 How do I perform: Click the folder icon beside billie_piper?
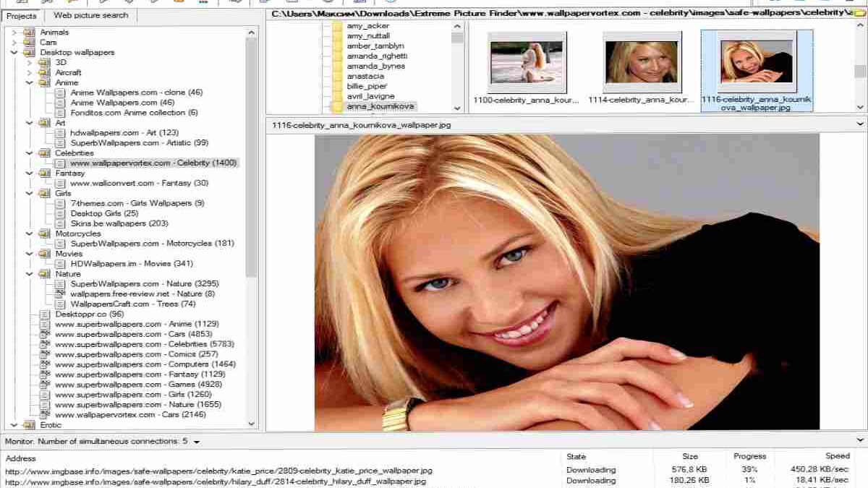pos(336,86)
